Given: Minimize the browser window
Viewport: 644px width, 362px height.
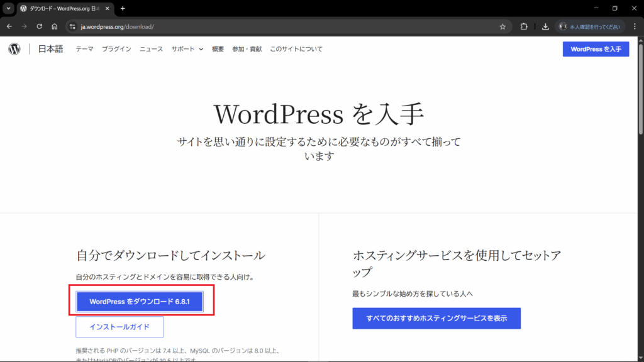Looking at the screenshot, I should (596, 8).
